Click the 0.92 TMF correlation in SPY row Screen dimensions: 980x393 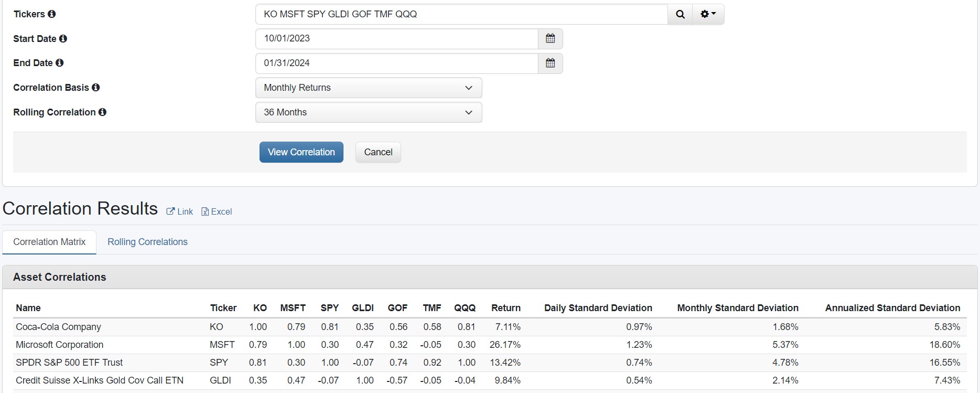coord(432,363)
